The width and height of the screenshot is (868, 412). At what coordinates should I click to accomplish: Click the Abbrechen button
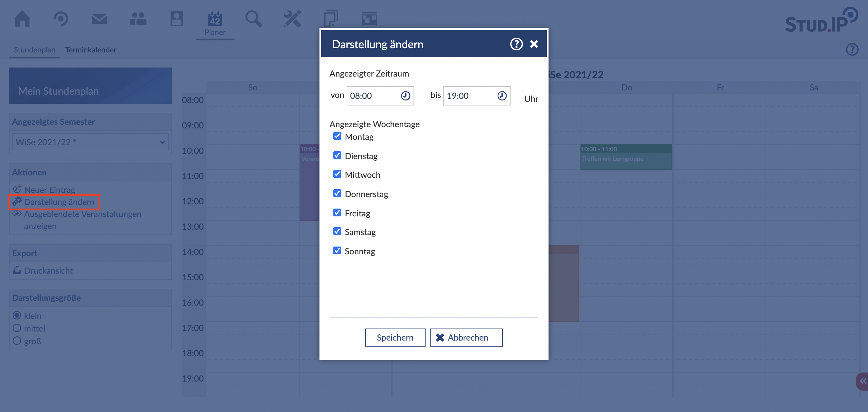(466, 338)
